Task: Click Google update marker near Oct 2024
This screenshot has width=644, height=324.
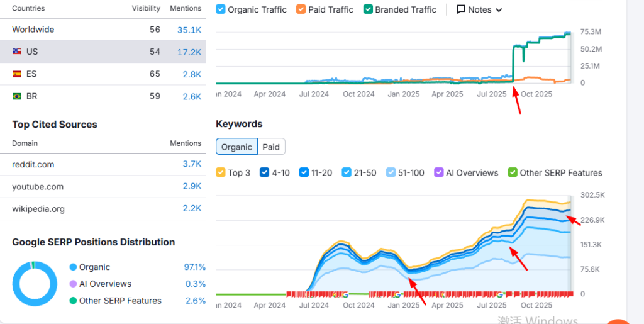Action: pos(345,294)
